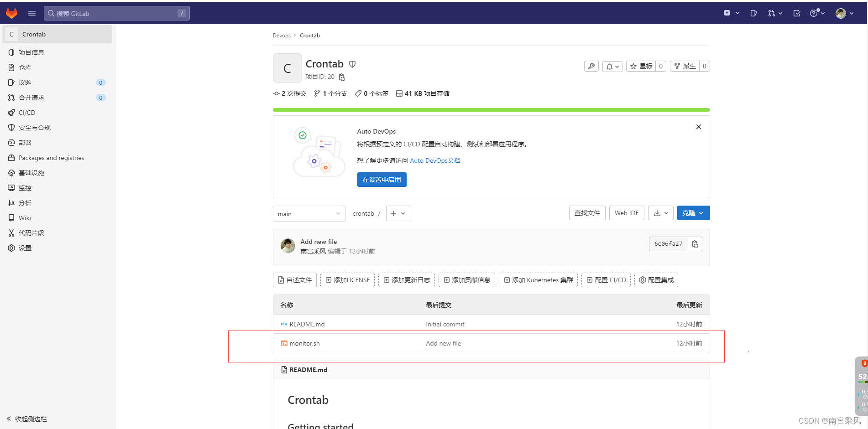Open the plus add-file dropdown
The height and width of the screenshot is (429, 868).
(x=398, y=213)
